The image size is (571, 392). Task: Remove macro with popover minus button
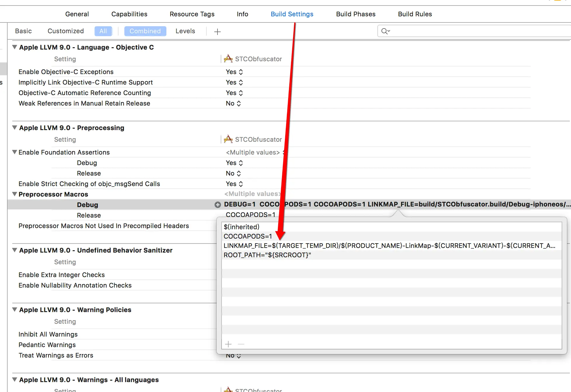pyautogui.click(x=241, y=344)
